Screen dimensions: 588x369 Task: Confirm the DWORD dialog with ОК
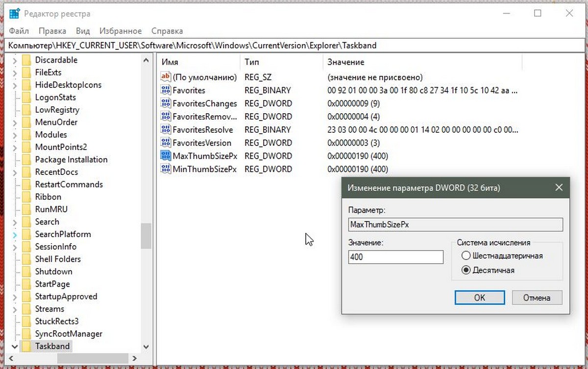(480, 297)
